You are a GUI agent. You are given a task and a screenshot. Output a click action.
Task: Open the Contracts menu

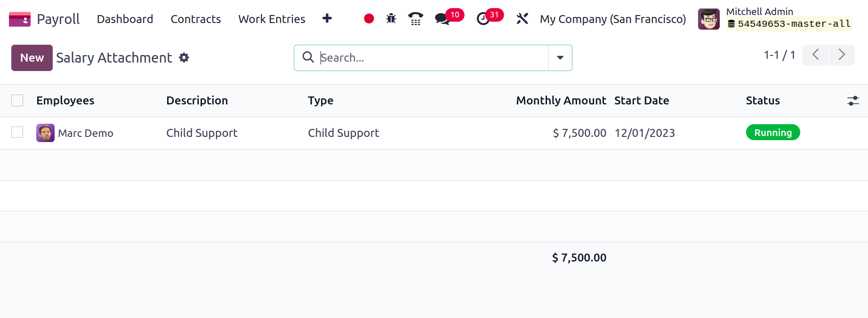point(196,19)
